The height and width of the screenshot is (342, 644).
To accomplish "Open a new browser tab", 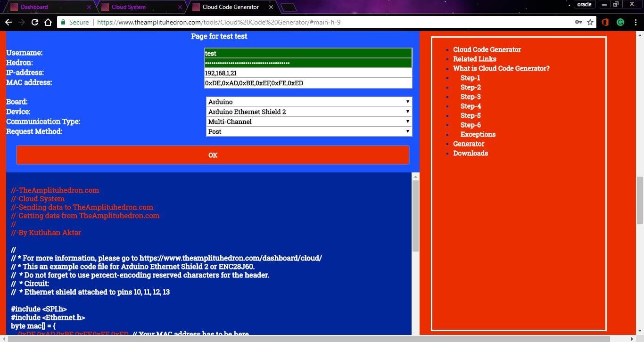I will (289, 7).
